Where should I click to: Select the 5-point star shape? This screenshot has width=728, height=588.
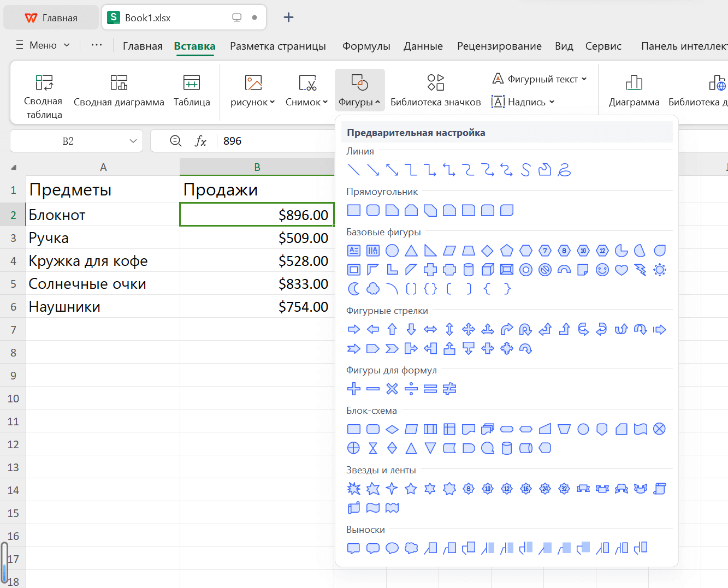411,489
